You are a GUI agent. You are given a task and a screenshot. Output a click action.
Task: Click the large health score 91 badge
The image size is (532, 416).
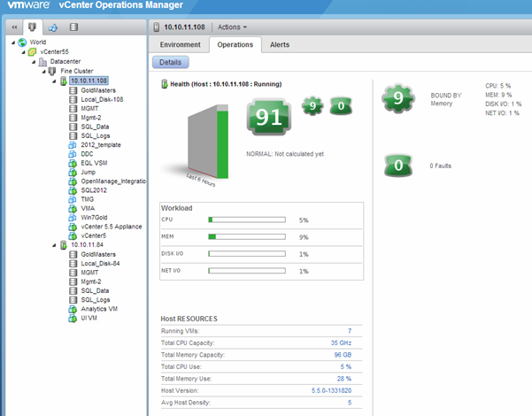[273, 118]
